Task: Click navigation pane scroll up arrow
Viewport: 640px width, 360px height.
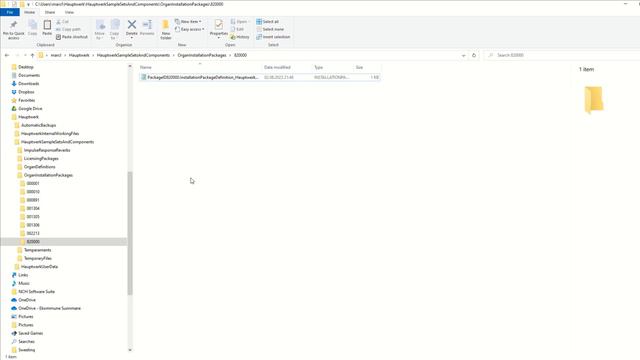Action: click(x=130, y=66)
